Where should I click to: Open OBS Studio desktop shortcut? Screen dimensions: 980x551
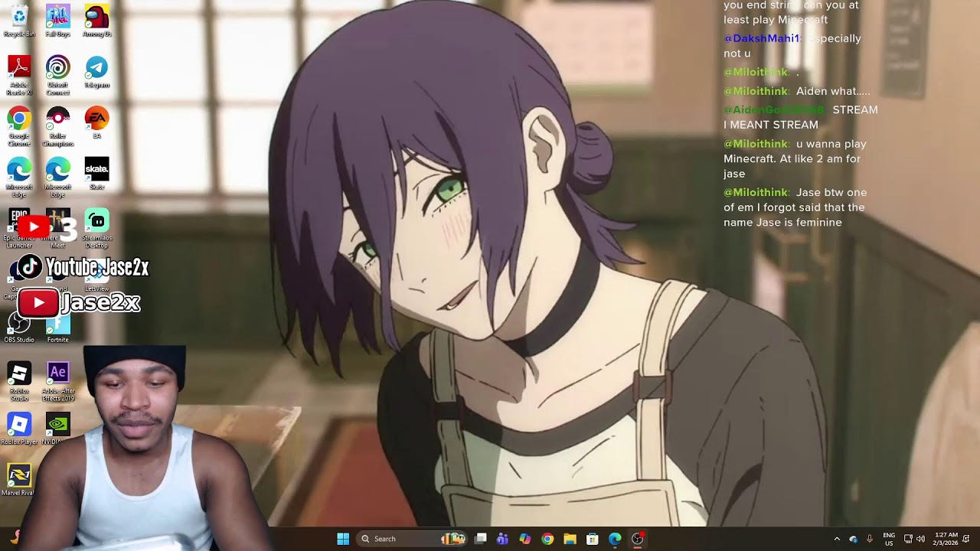(19, 328)
